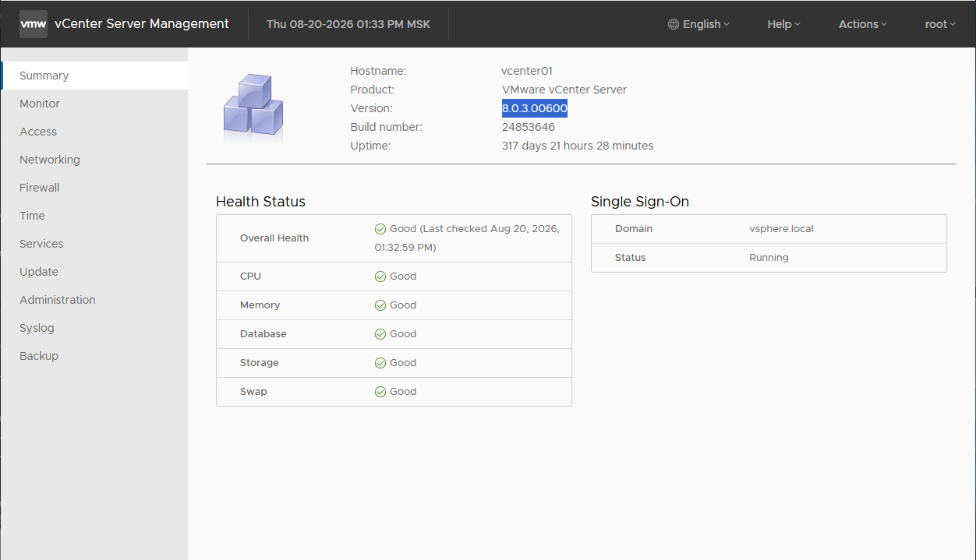
Task: Click the Product: field label
Action: [x=373, y=90]
